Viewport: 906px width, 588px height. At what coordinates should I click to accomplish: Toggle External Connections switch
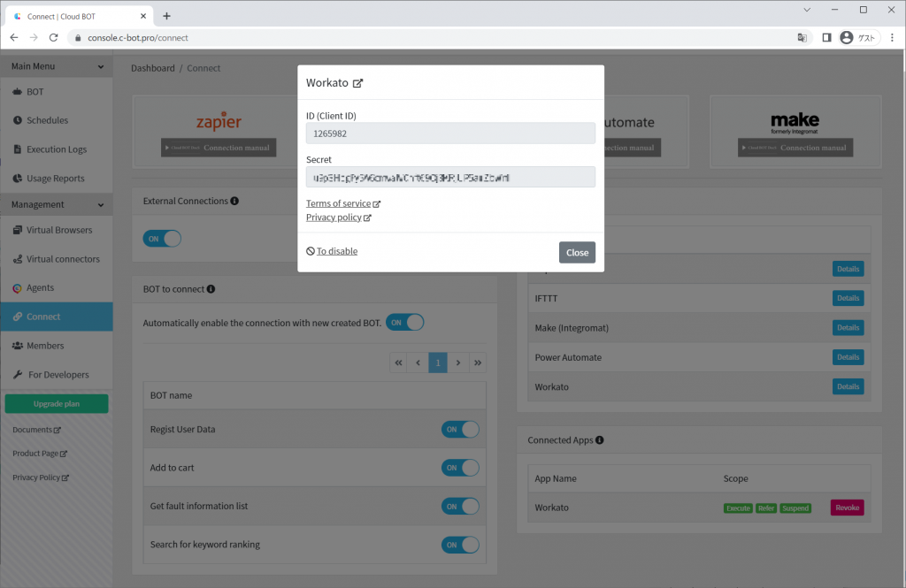tap(163, 239)
